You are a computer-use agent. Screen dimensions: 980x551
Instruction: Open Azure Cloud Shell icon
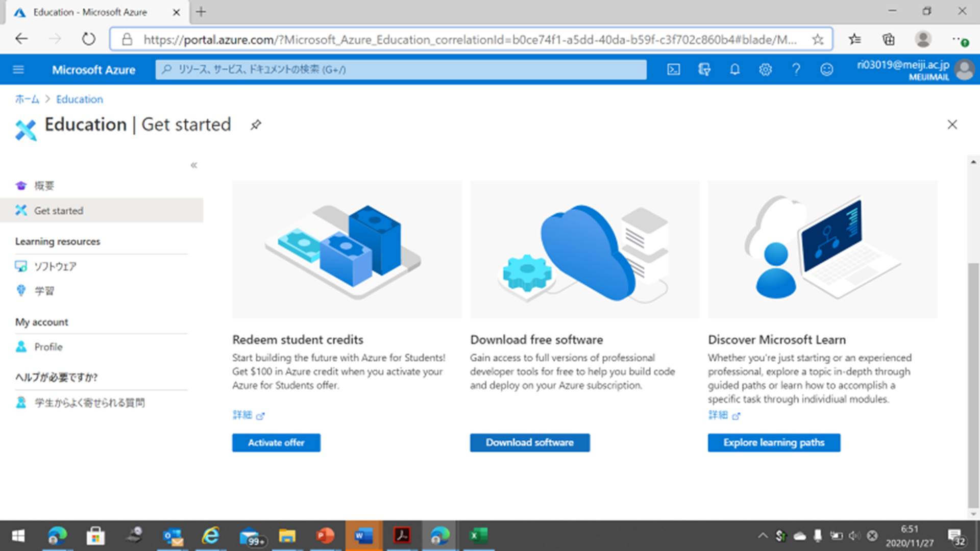pyautogui.click(x=673, y=69)
